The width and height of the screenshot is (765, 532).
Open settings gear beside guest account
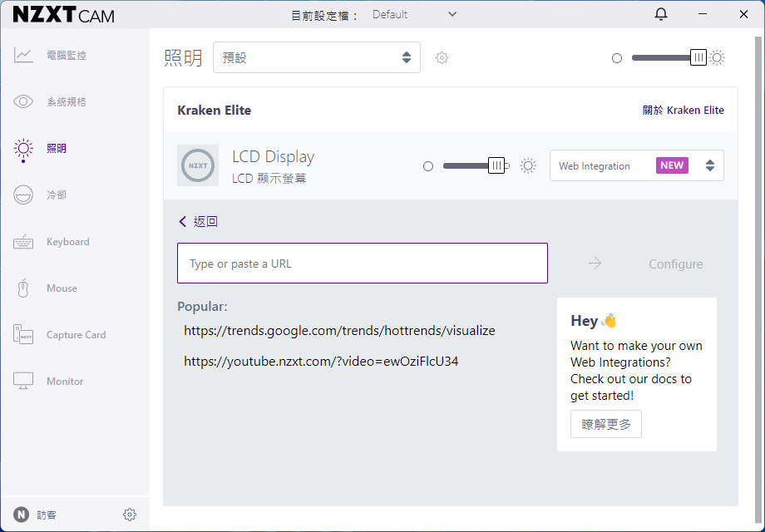pyautogui.click(x=129, y=515)
